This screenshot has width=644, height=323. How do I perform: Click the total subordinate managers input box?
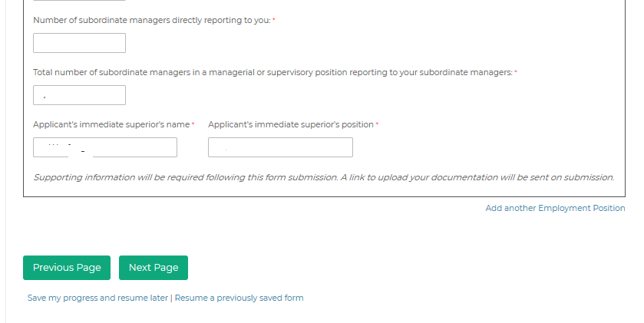[x=79, y=95]
